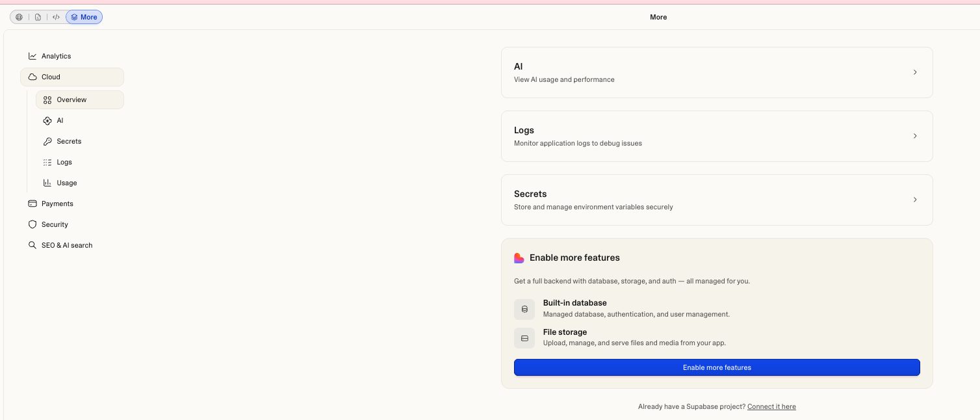Select the Cloud sidebar section
The height and width of the screenshot is (420, 980).
click(72, 77)
